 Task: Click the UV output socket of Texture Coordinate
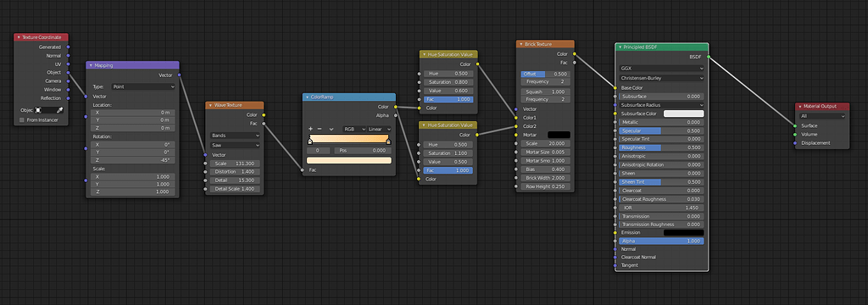[x=68, y=64]
